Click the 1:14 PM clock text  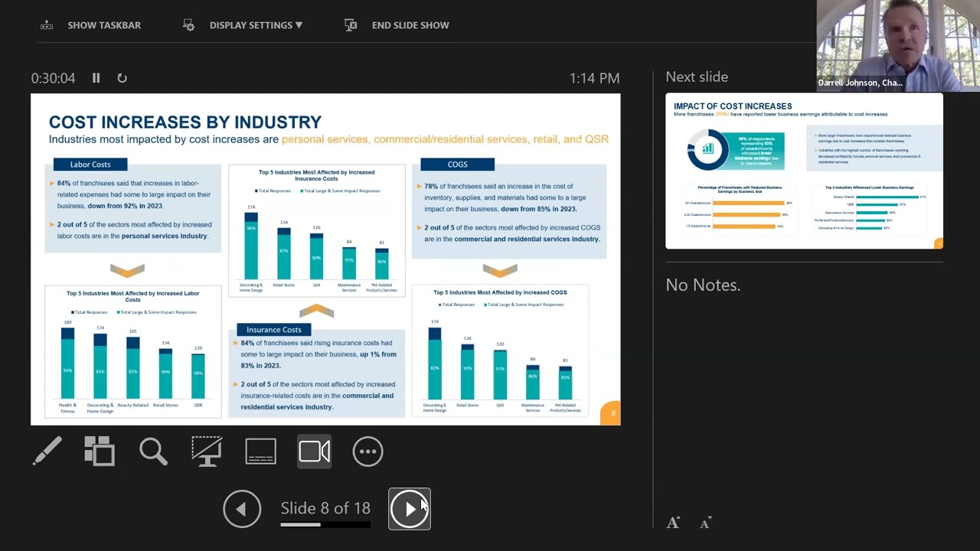[x=594, y=78]
